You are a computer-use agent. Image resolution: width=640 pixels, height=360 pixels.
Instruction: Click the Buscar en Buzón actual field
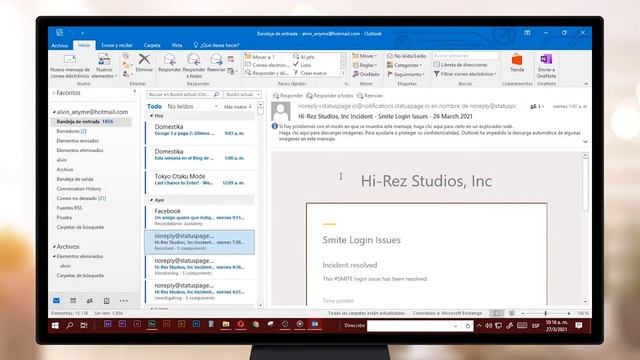[x=183, y=94]
